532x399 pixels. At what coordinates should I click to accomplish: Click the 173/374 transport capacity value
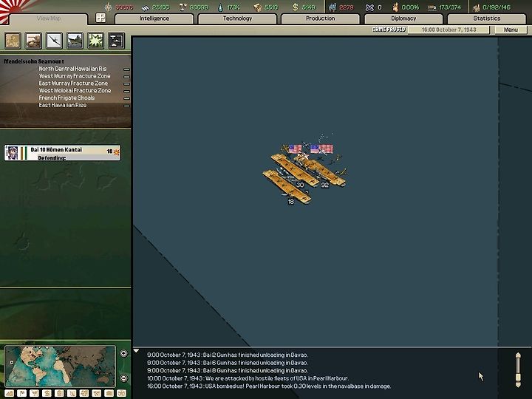pyautogui.click(x=450, y=7)
